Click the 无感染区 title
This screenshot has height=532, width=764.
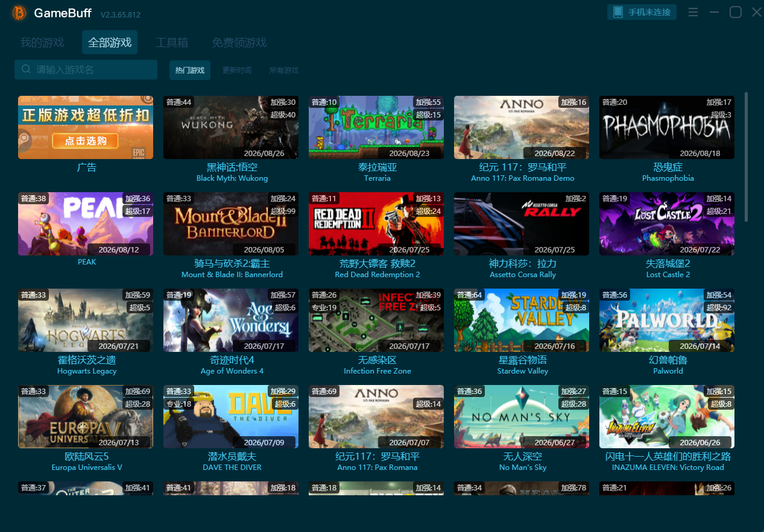tap(377, 360)
